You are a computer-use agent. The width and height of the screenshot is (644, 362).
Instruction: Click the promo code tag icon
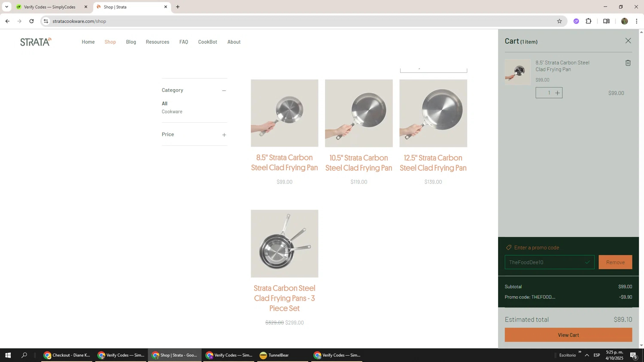pyautogui.click(x=508, y=247)
